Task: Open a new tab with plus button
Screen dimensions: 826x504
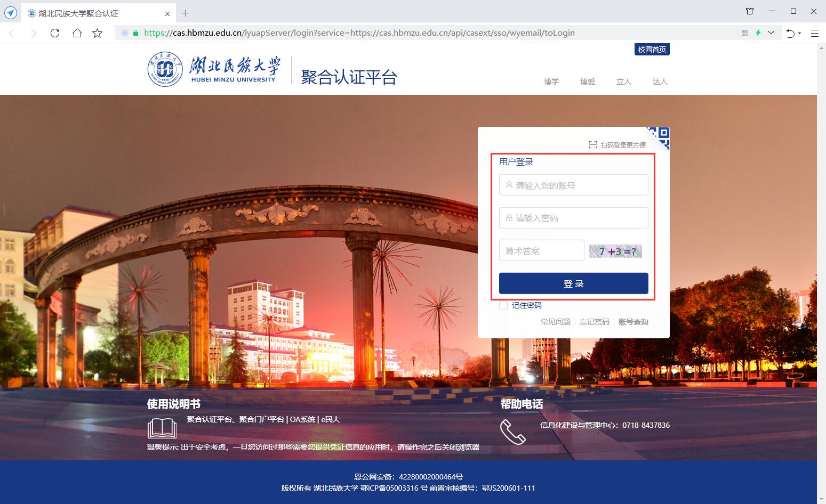Action: (186, 13)
